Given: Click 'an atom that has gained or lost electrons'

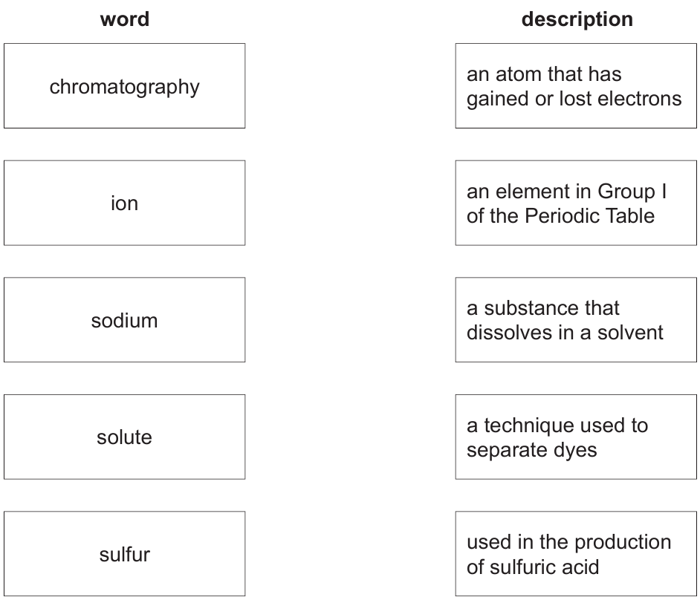Looking at the screenshot, I should 576,85.
